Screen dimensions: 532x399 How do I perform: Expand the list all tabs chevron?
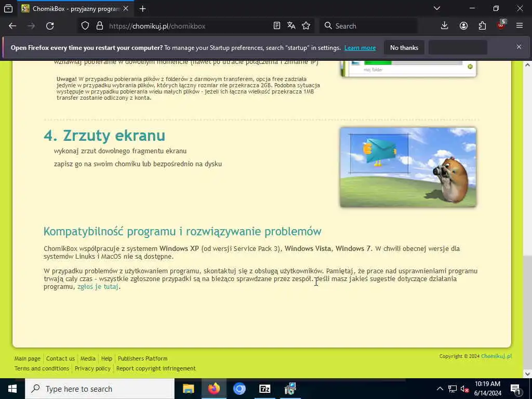[436, 8]
